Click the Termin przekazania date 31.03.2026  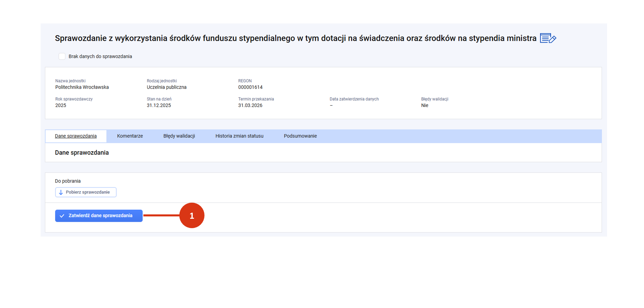[250, 105]
